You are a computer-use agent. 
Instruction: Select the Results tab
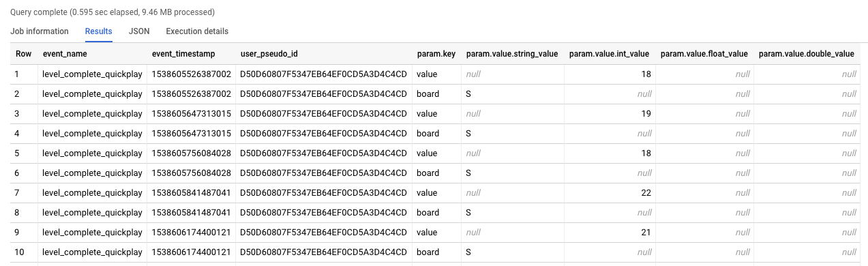pyautogui.click(x=99, y=31)
